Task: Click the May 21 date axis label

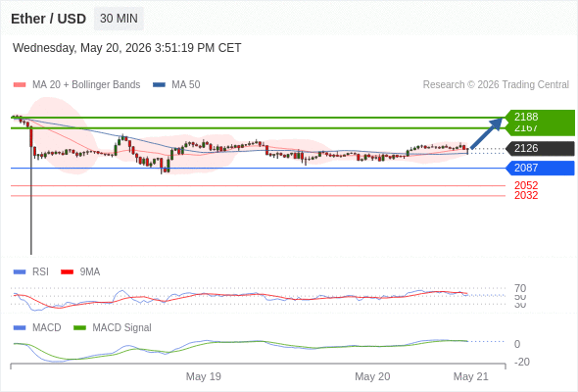Action: point(471,376)
